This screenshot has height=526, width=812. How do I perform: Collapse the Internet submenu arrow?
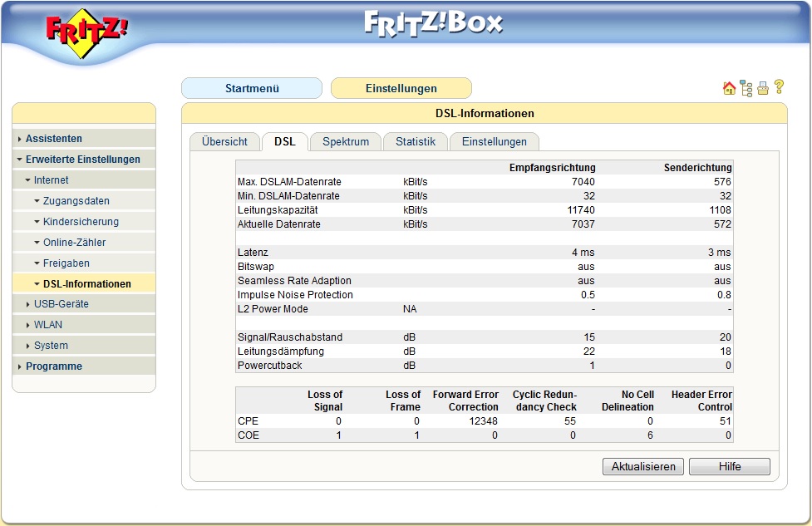tap(28, 180)
